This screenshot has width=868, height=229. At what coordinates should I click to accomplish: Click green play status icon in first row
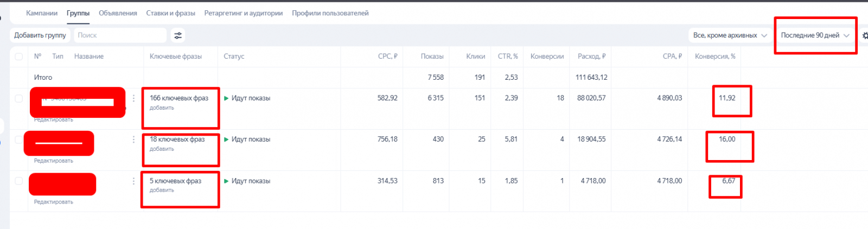(226, 98)
